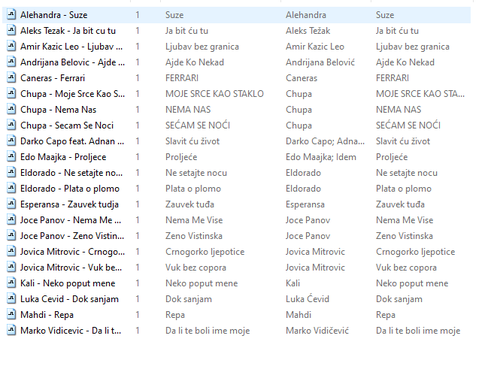Select file name Chupa - Nema Nas
This screenshot has height=366, width=500.
pyautogui.click(x=58, y=110)
